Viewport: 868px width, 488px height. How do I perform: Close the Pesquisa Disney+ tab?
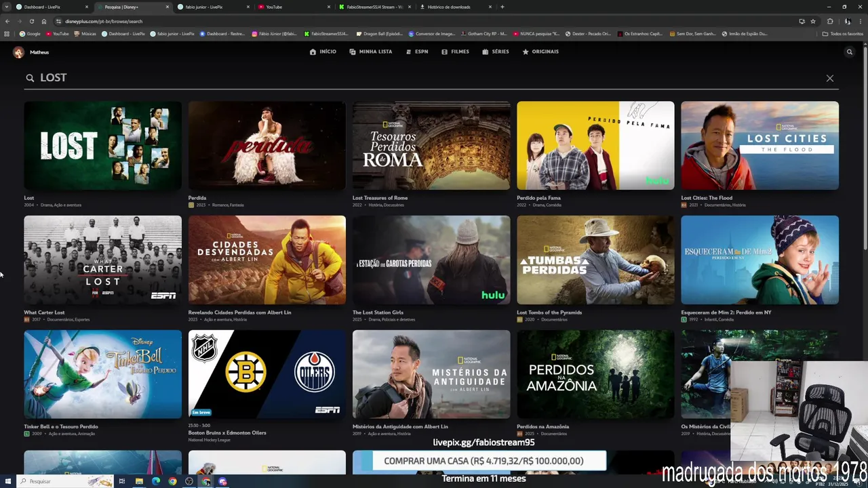tap(167, 7)
